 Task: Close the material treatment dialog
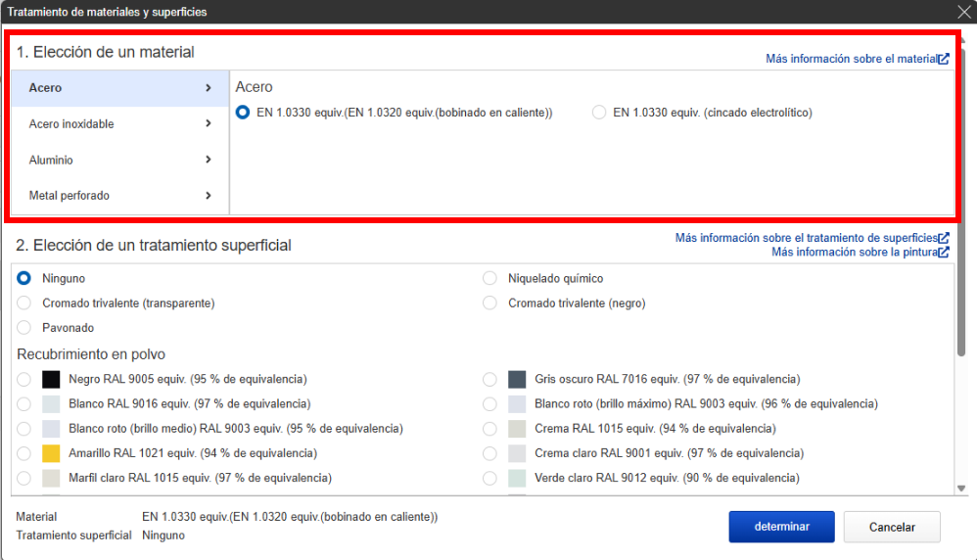[x=963, y=12]
